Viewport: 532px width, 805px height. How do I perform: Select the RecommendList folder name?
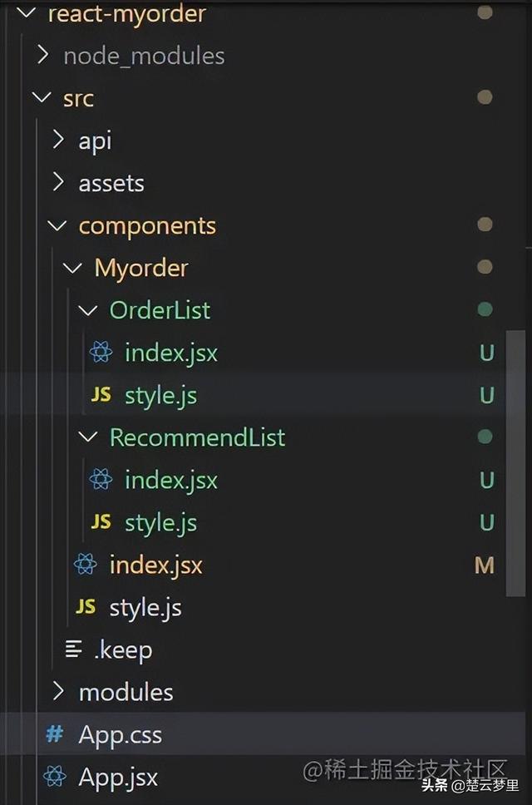click(x=197, y=437)
